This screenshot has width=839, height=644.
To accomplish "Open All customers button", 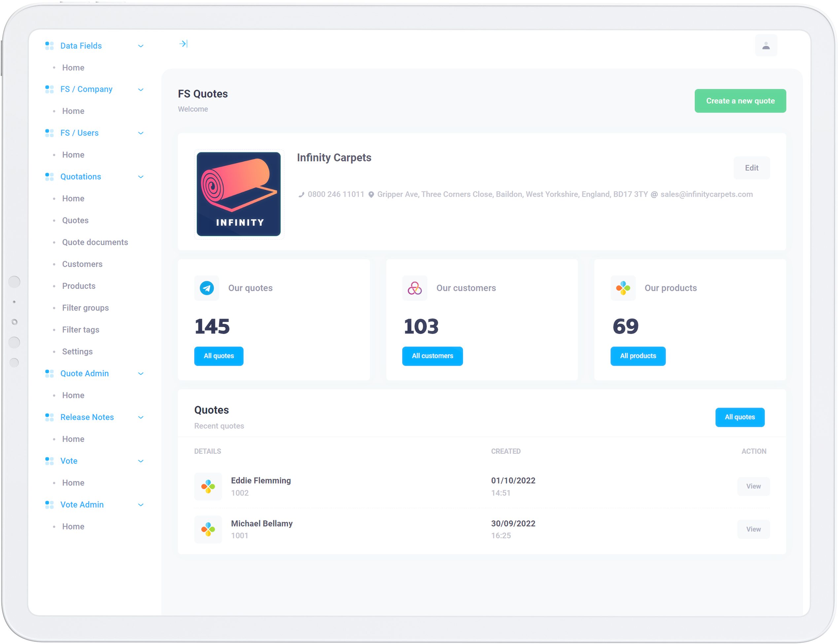I will 432,356.
